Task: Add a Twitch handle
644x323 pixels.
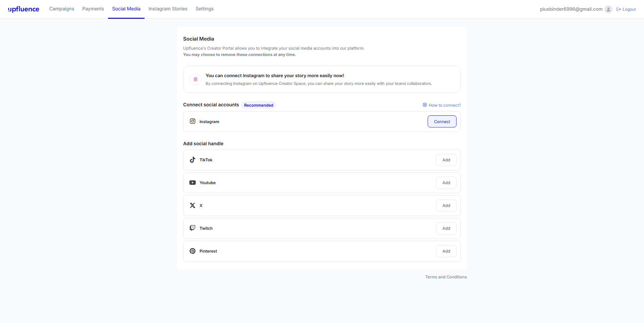Action: pyautogui.click(x=446, y=228)
